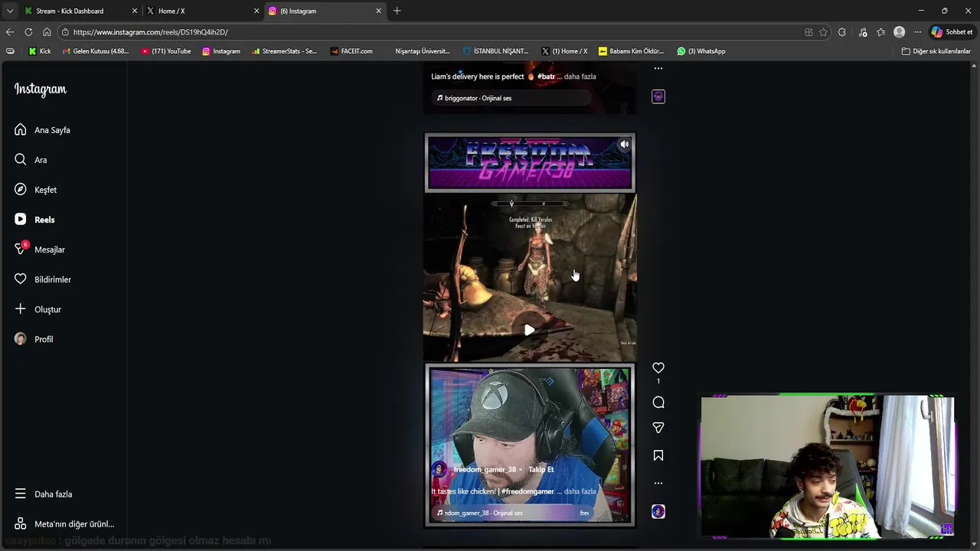Click the Oluştur plus icon
The image size is (980, 551).
(21, 309)
